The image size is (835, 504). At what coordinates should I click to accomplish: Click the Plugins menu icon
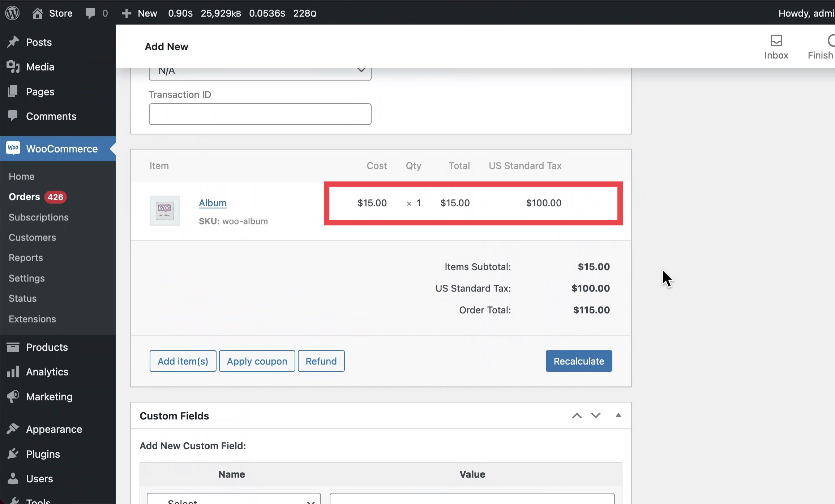click(x=13, y=454)
